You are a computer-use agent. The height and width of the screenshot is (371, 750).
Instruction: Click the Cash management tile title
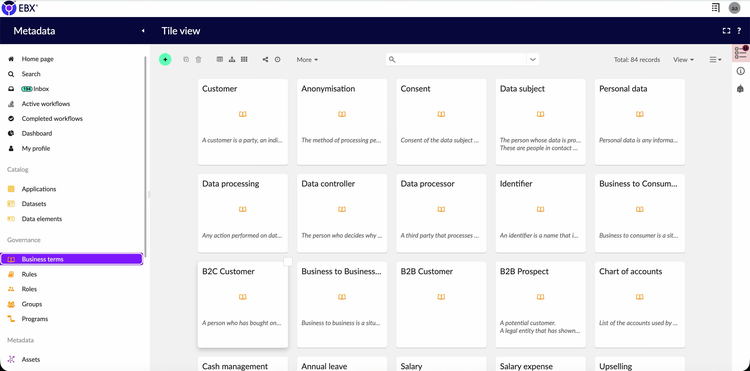tap(235, 366)
